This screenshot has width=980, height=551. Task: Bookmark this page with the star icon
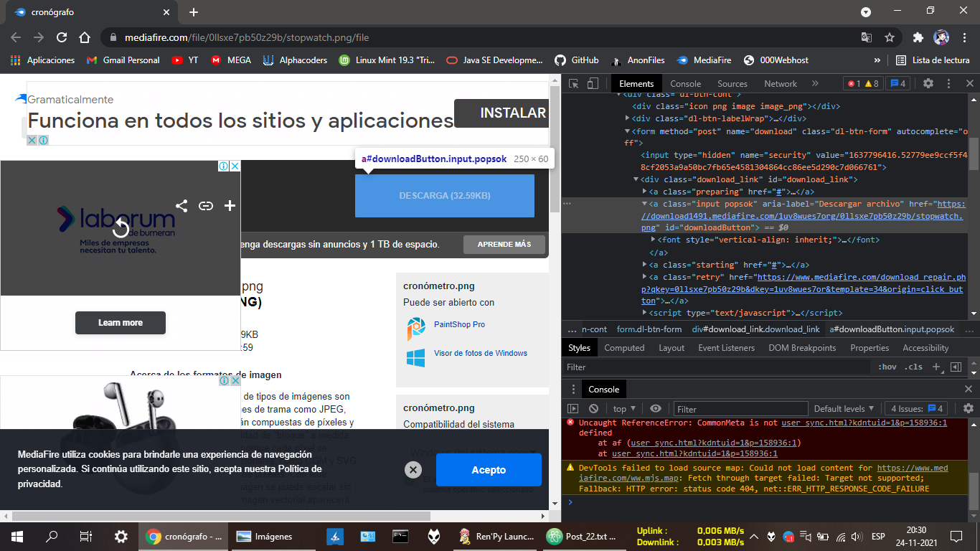click(890, 37)
